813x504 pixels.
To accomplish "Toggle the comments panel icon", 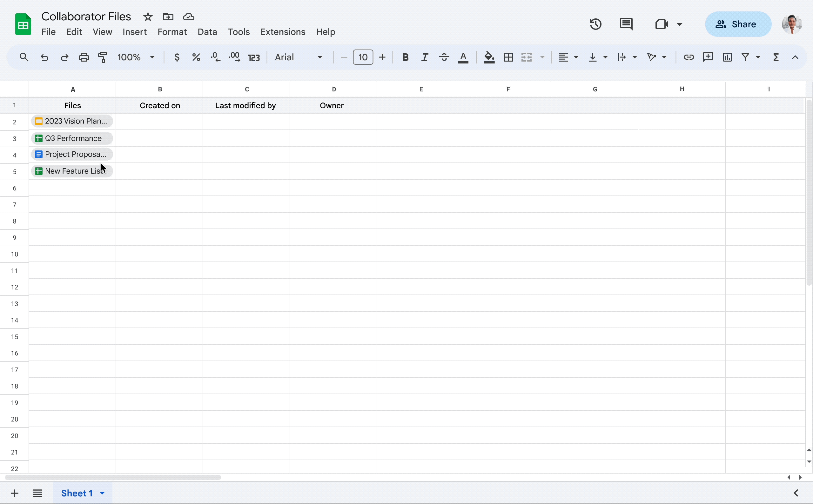I will coord(627,24).
